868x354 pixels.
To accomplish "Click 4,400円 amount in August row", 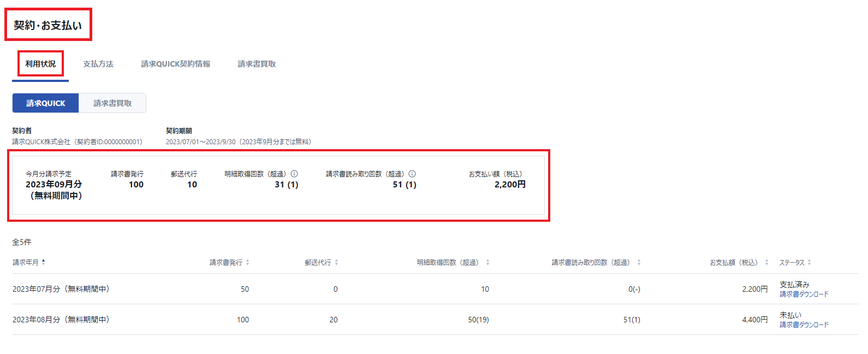I will tap(754, 320).
